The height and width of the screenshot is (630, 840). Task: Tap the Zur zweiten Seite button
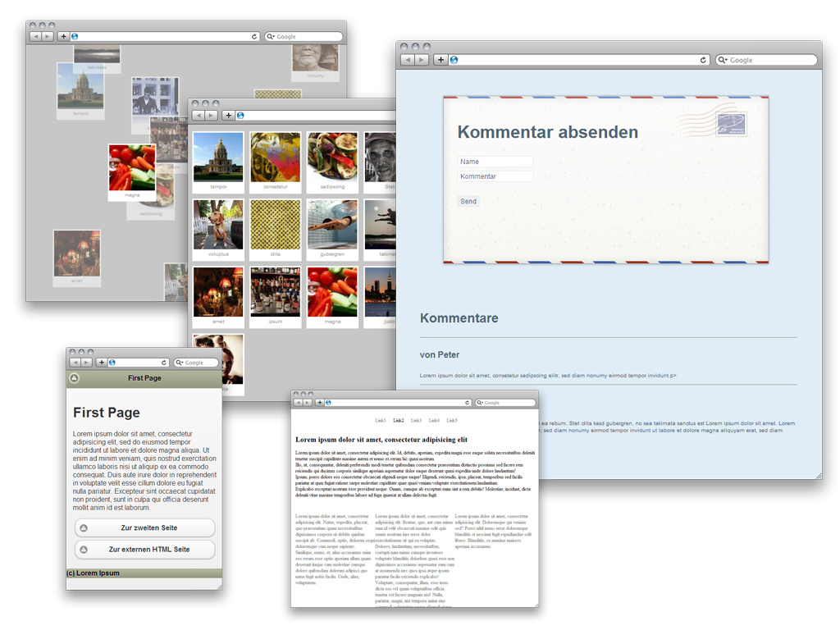[145, 527]
